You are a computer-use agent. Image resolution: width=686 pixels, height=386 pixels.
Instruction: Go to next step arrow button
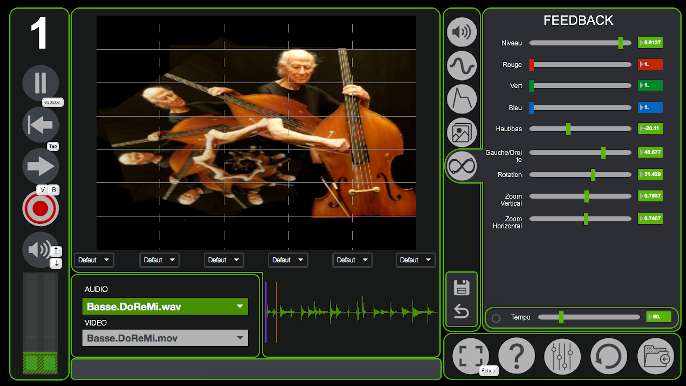click(40, 166)
